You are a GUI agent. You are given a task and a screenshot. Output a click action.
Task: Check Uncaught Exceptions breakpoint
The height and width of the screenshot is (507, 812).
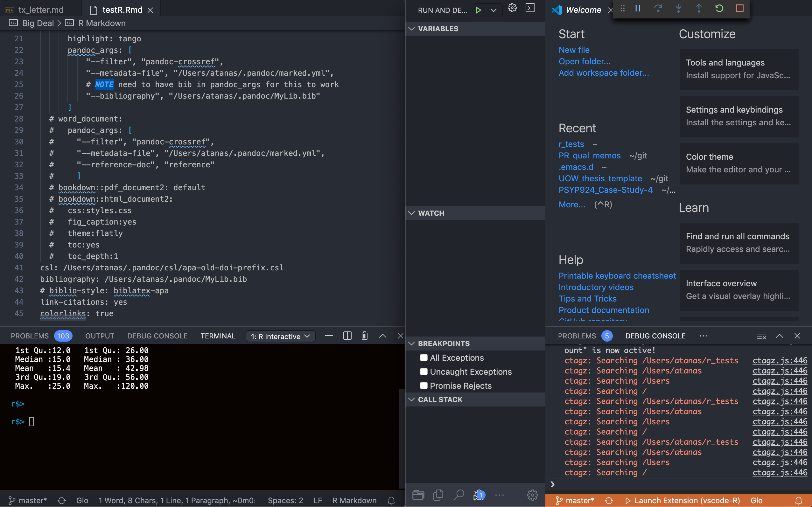423,372
